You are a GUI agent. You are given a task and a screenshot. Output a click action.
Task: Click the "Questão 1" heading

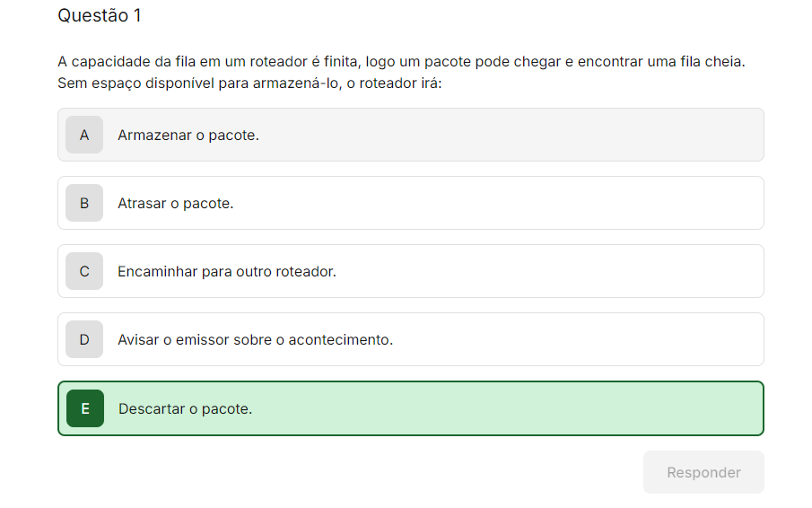pyautogui.click(x=100, y=16)
